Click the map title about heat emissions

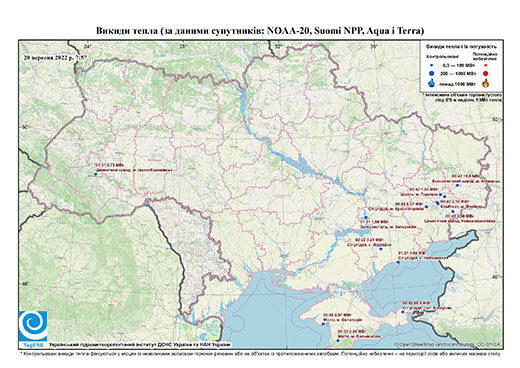(260, 31)
